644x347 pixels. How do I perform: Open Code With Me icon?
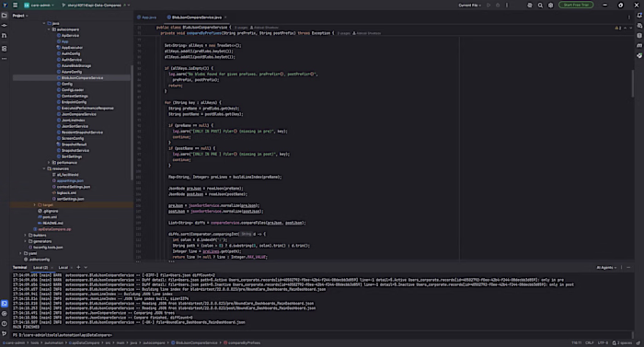tap(530, 5)
